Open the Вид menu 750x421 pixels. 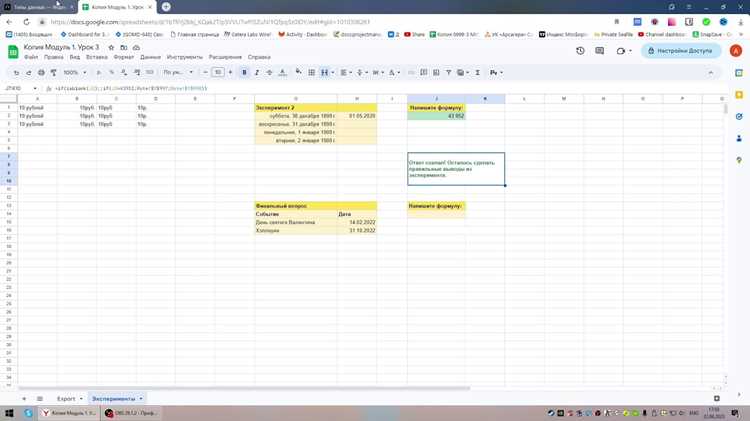[x=75, y=57]
